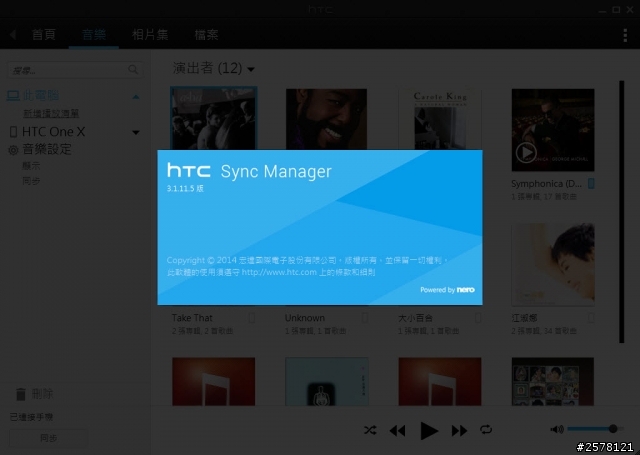
Task: Play the Symphonica album via its play overlay
Action: [526, 153]
